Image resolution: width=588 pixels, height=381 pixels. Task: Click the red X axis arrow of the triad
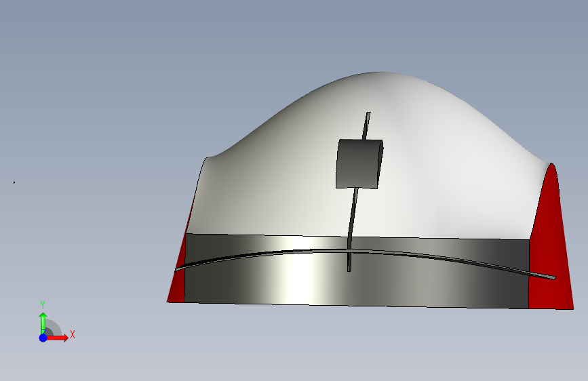click(58, 338)
